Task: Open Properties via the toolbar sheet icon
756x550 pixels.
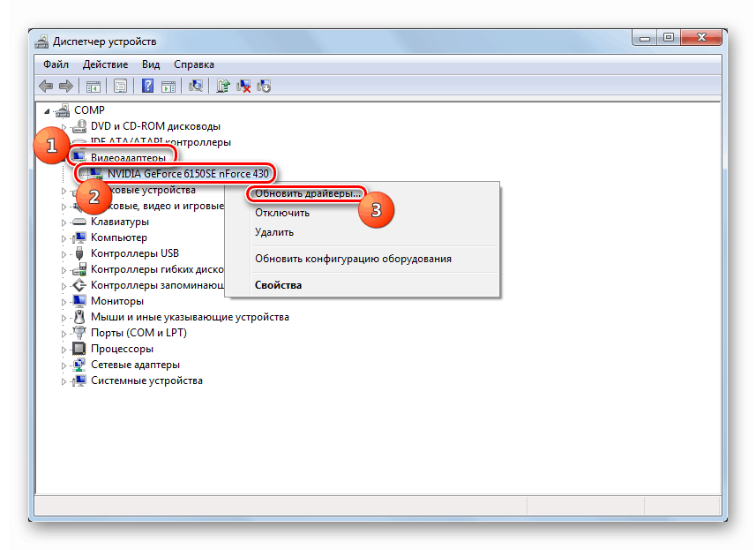Action: 120,87
